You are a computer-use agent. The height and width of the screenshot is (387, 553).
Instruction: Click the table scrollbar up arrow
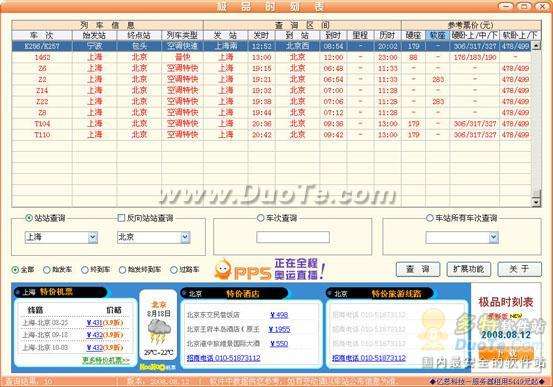pos(536,45)
